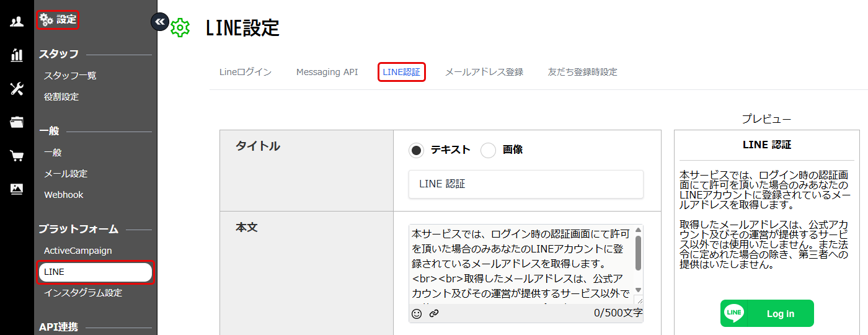This screenshot has width=868, height=335.
Task: Click the 設定 gears header in sidebar
Action: click(58, 20)
